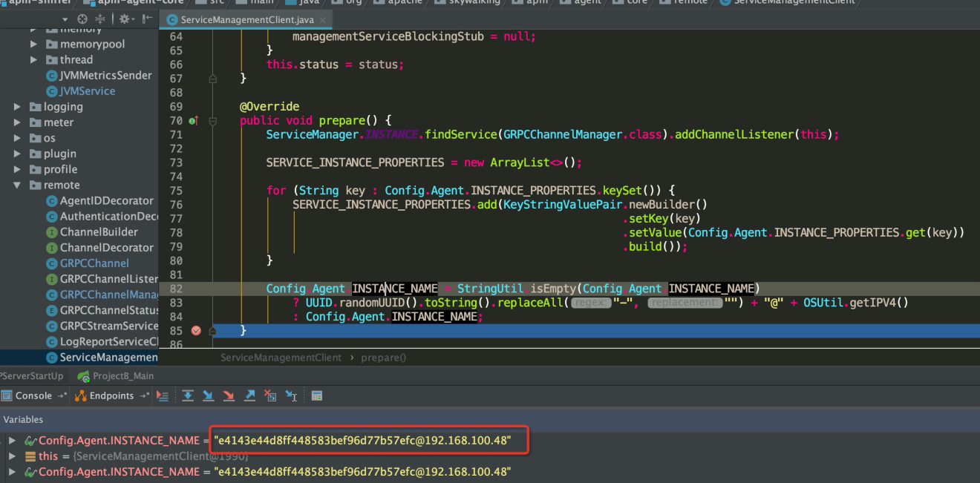
Task: Close the ServiceManagementClient.java tab
Action: click(324, 20)
